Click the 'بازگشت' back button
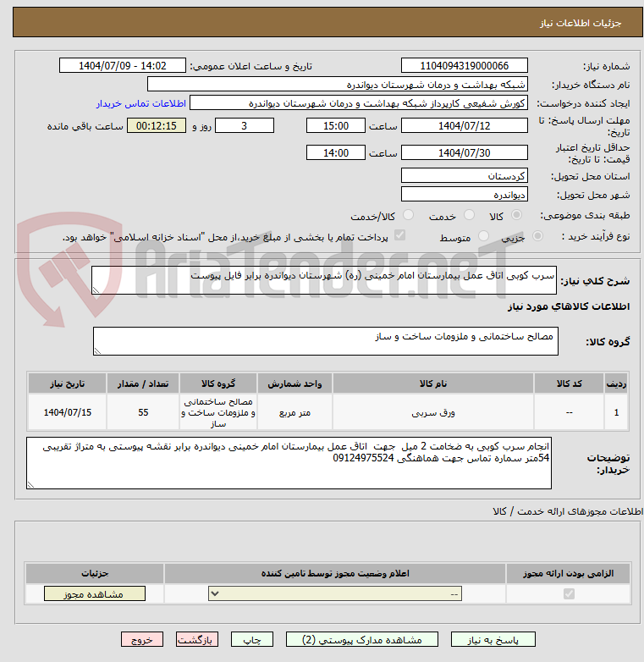Image resolution: width=644 pixels, height=662 pixels. [x=197, y=640]
